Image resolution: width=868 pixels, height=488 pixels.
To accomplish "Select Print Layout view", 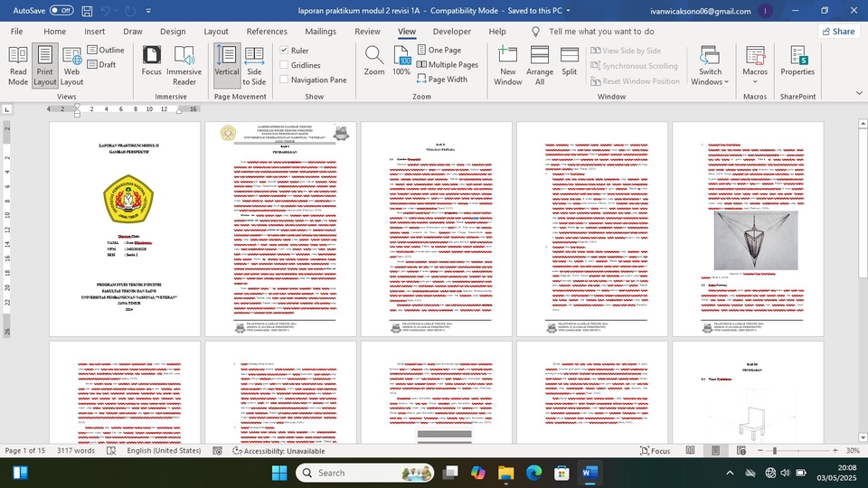I will pyautogui.click(x=45, y=66).
